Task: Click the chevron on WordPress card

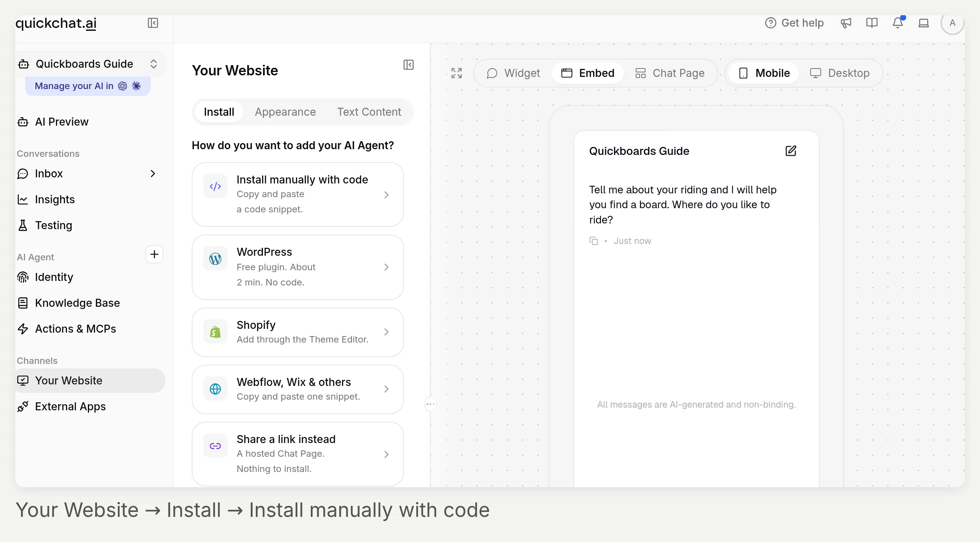Action: point(386,267)
